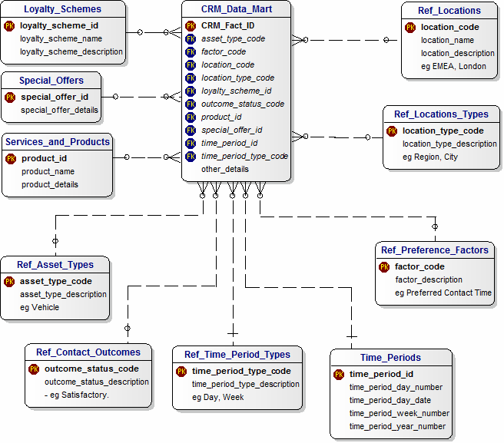
Task: Select the Ref_Asset_Types table title
Action: tap(55, 265)
